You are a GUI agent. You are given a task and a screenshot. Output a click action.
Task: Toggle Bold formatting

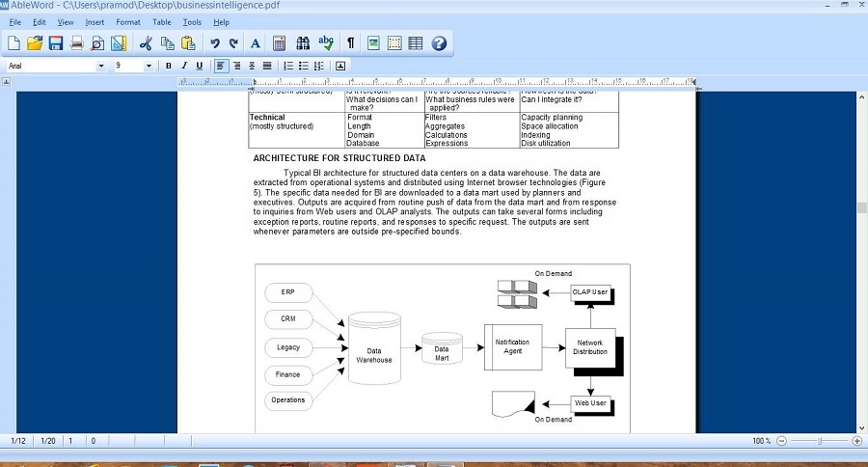(168, 66)
